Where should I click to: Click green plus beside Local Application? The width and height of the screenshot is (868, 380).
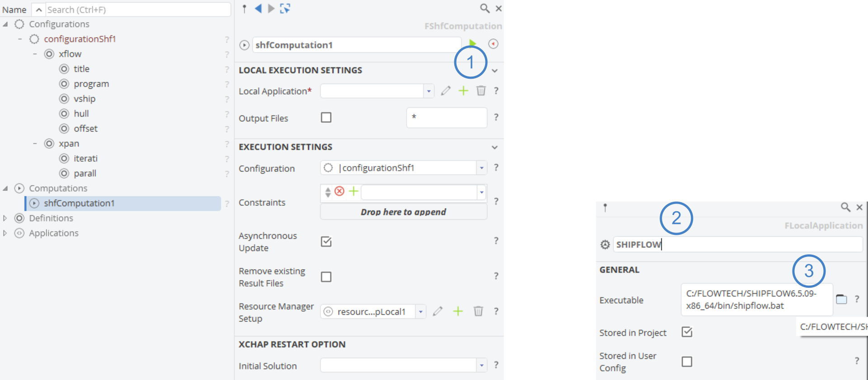[463, 91]
